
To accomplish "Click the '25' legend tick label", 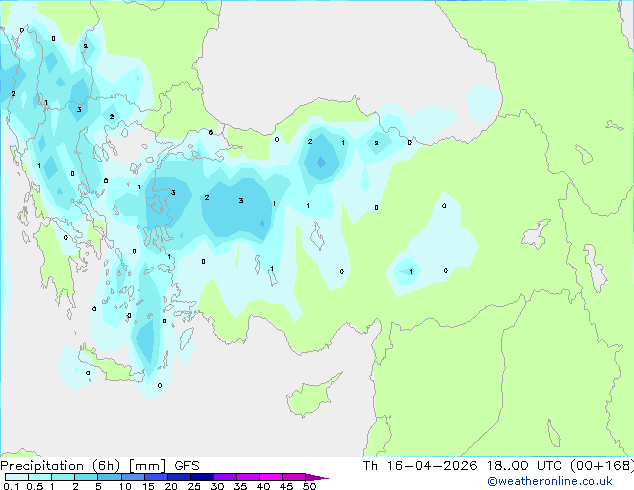I will pos(194,486).
